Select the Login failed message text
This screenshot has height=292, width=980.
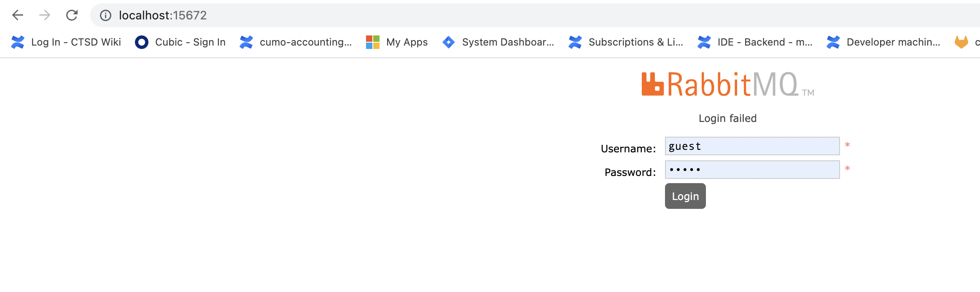point(728,118)
